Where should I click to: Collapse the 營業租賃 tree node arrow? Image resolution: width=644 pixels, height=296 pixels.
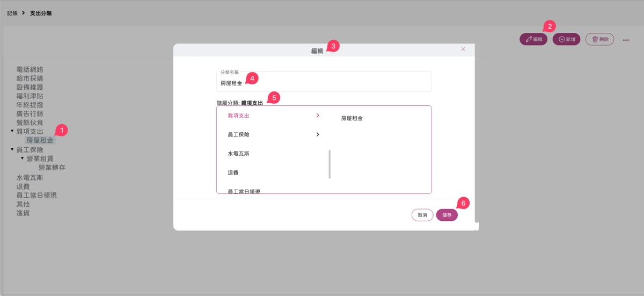[x=23, y=158]
